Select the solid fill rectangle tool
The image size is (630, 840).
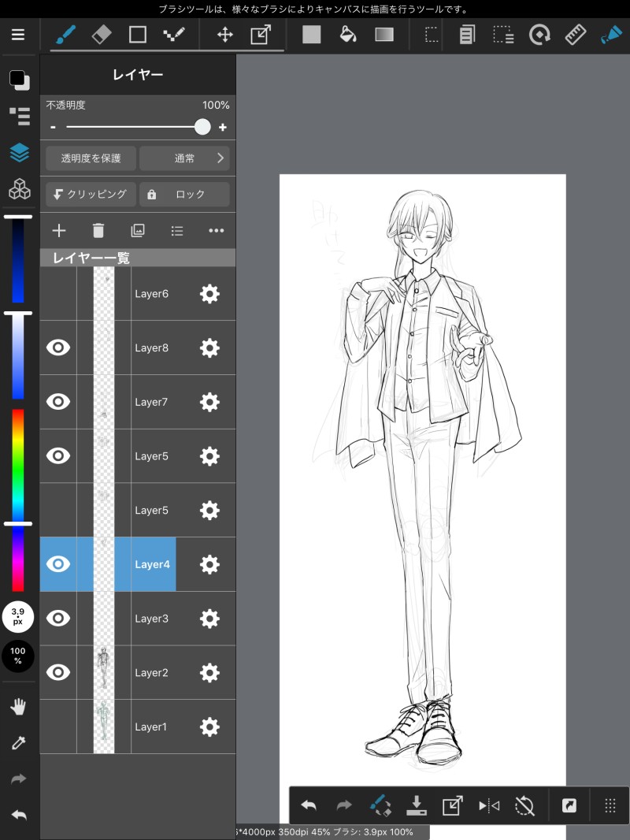tap(312, 35)
